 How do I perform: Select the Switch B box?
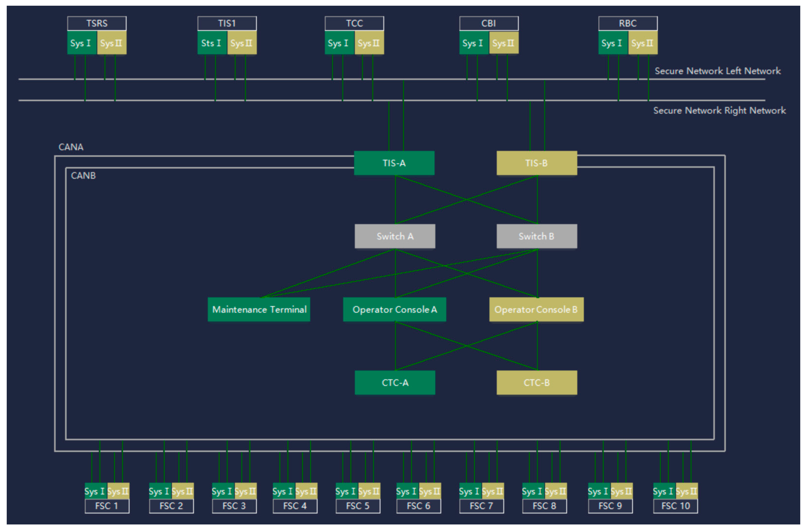coord(536,236)
